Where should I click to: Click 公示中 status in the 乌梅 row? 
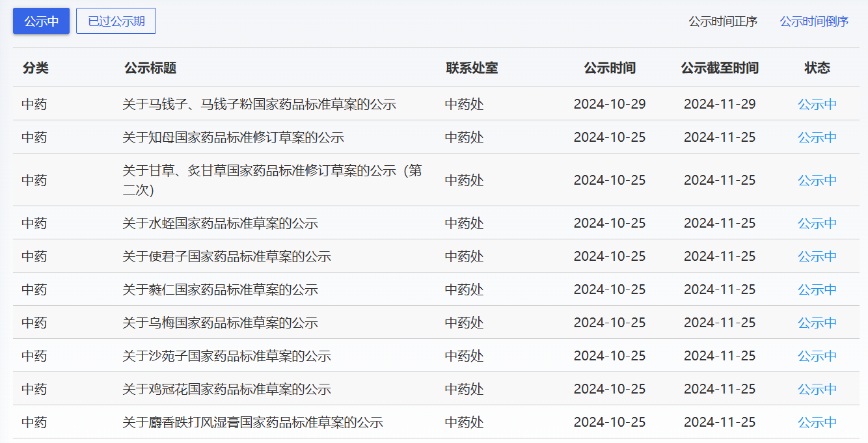pos(817,323)
